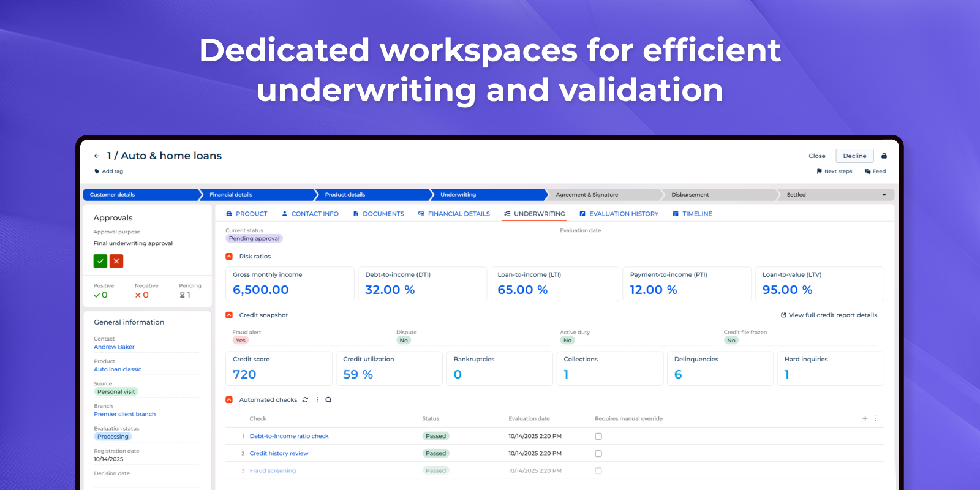
Task: Select the Agreement & Signature stage
Action: tap(587, 195)
